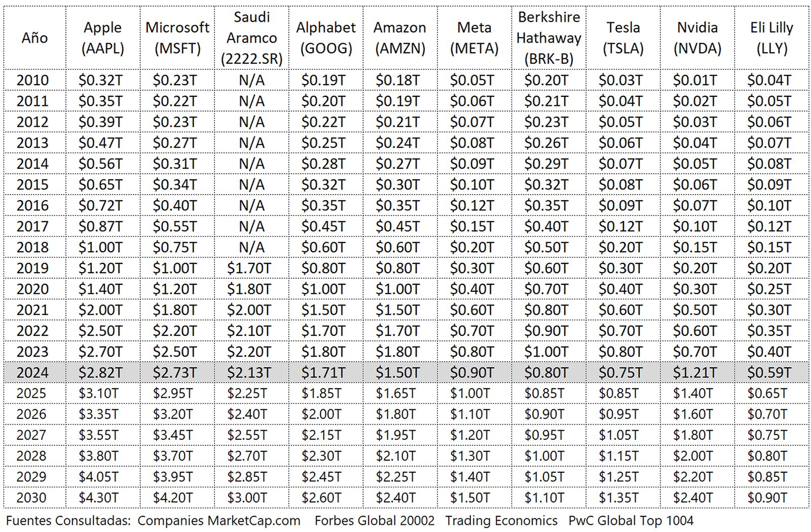Click the Berkshire Hathaway (BRK-B) header
This screenshot has height=532, width=811.
(x=549, y=38)
